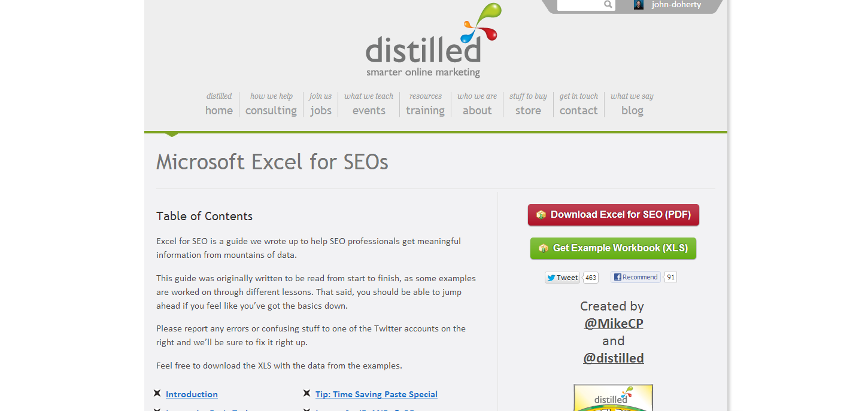The image size is (868, 411).
Task: Click the john-doherty profile avatar
Action: [639, 5]
